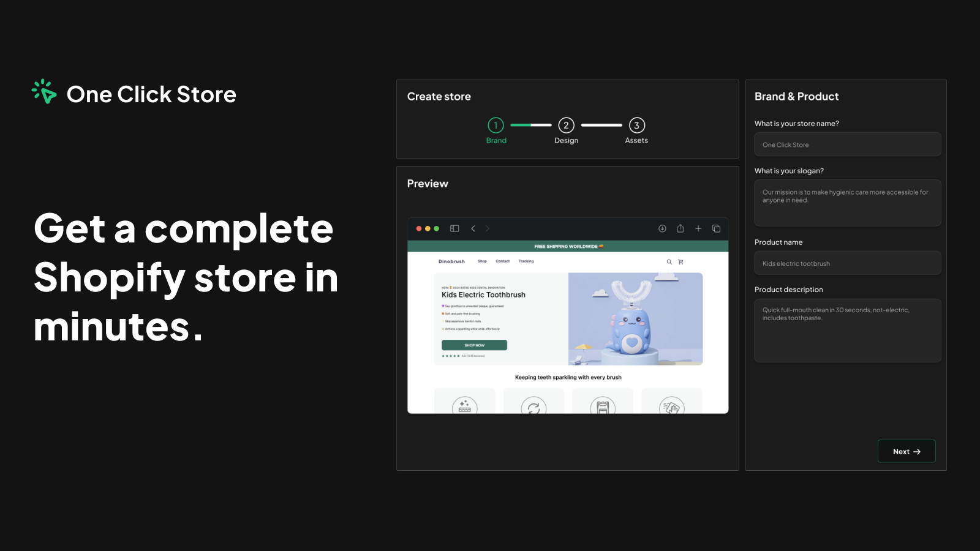Click the Next button
Viewport: 980px width, 551px height.
click(x=907, y=451)
